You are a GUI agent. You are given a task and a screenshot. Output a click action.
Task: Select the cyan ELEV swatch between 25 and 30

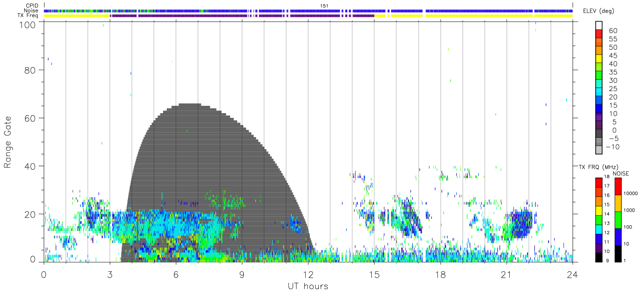coord(599,84)
